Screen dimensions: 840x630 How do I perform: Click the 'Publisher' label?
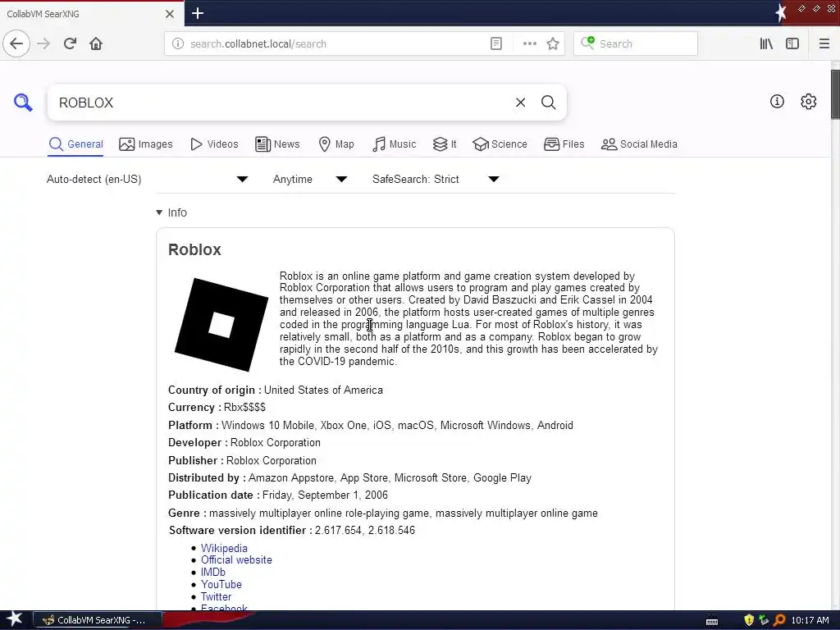coord(195,460)
